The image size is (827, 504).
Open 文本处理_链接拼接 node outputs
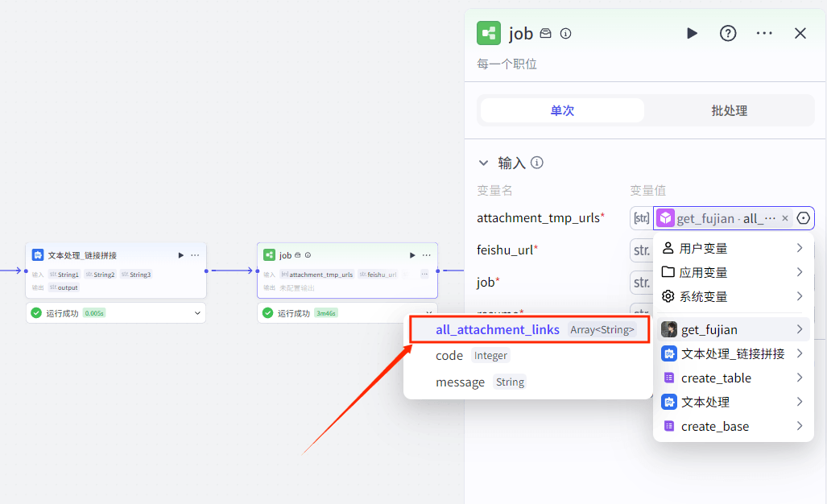[733, 353]
